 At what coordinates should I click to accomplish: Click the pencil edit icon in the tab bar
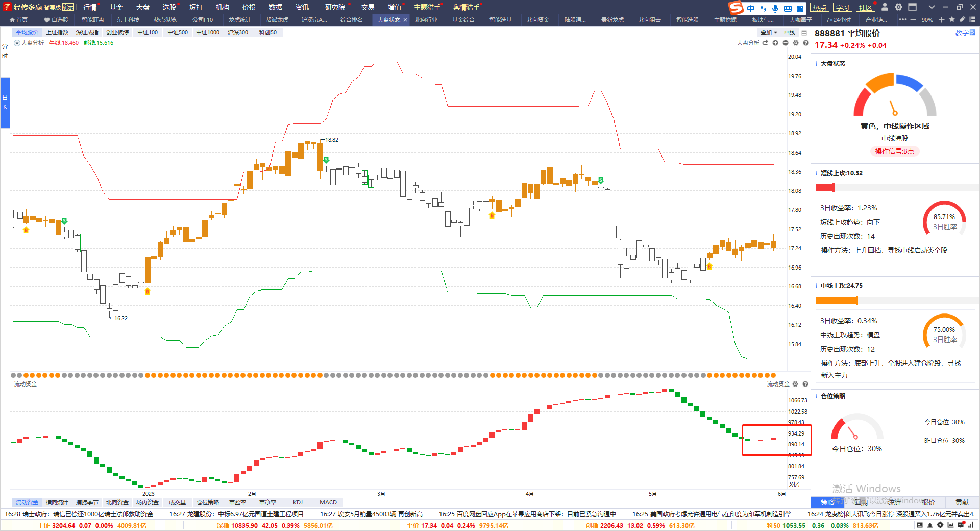click(962, 20)
